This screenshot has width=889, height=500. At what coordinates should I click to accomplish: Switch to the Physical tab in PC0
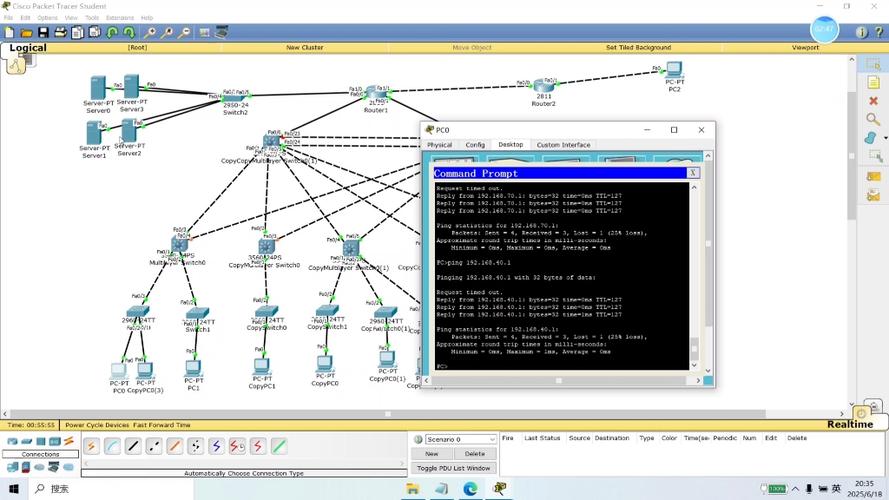439,145
